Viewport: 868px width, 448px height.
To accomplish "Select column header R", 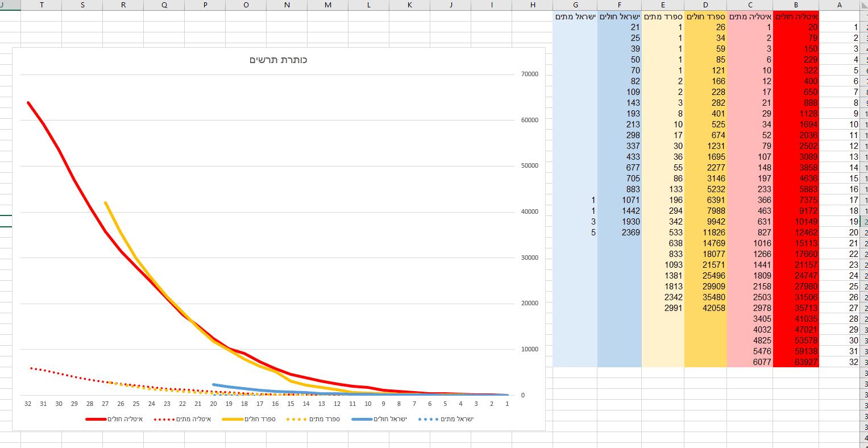I will click(123, 5).
